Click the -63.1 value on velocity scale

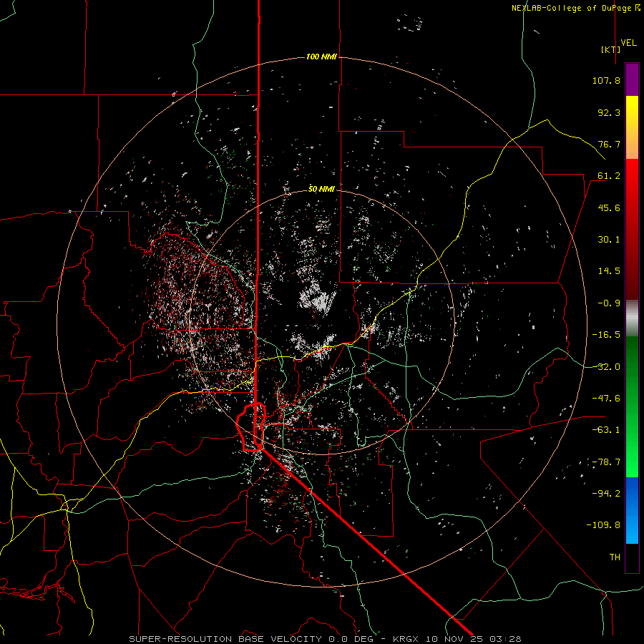[606, 430]
